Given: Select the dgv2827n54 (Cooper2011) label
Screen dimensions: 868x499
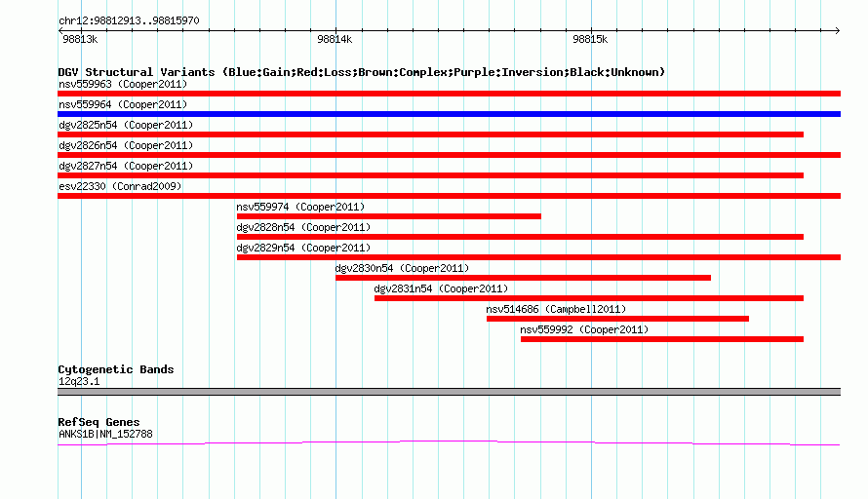Looking at the screenshot, I should pyautogui.click(x=126, y=166).
